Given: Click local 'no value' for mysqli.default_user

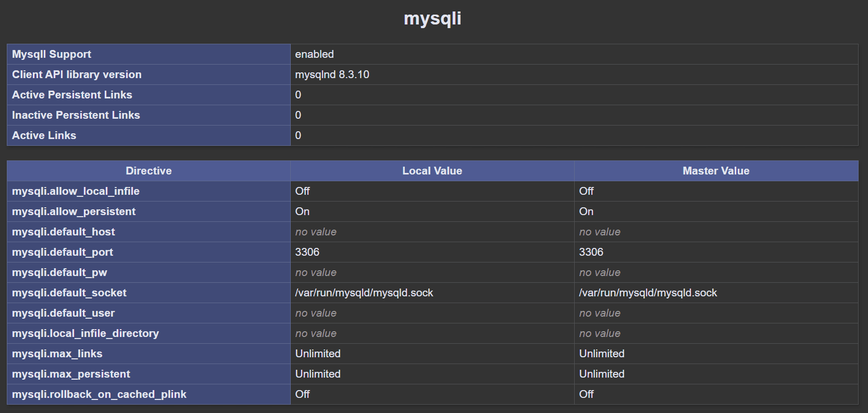Looking at the screenshot, I should click(316, 313).
